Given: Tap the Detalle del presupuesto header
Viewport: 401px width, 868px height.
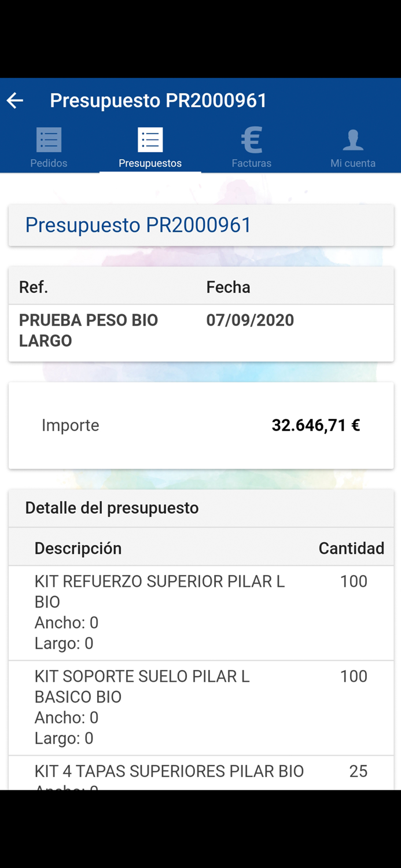Looking at the screenshot, I should point(112,508).
